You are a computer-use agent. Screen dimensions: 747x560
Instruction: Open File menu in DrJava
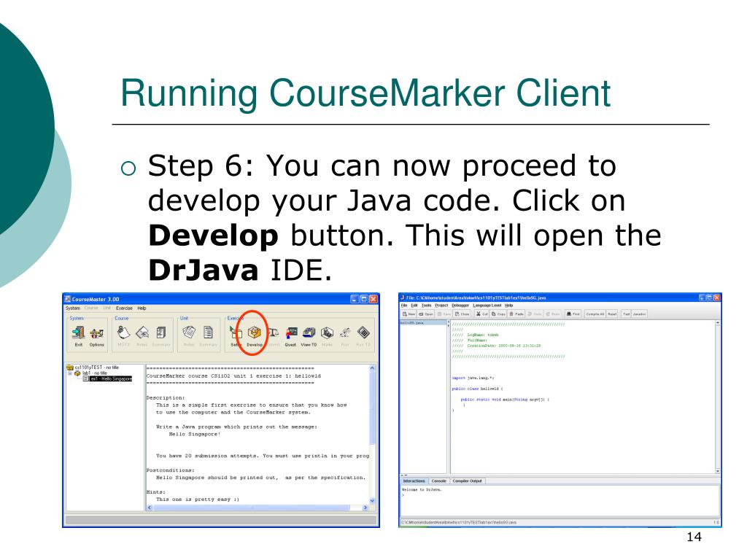(404, 306)
